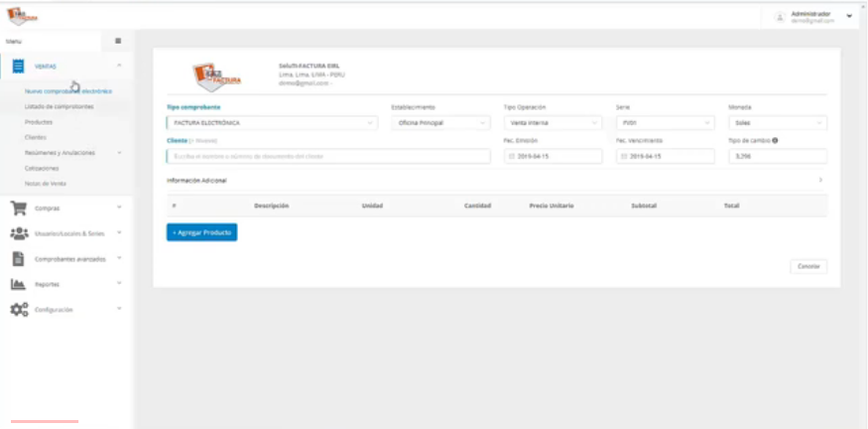Click the Usuarios/Locales & Series people icon
Image resolution: width=868 pixels, height=429 pixels.
point(18,233)
